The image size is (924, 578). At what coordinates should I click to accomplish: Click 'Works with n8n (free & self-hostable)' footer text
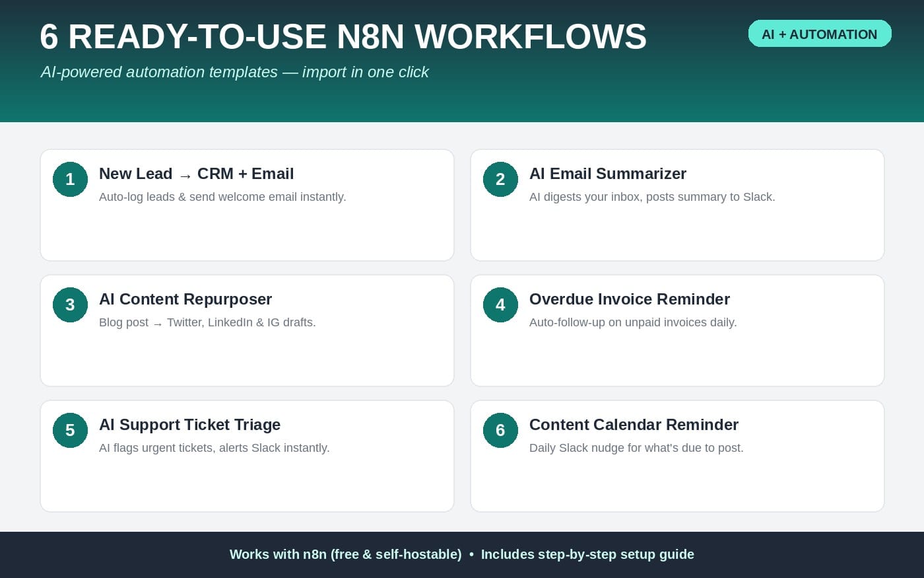point(346,554)
